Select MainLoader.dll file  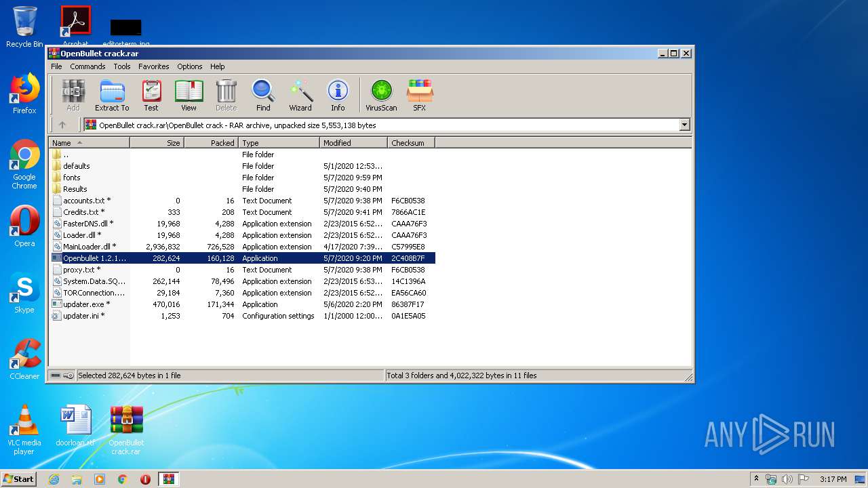coord(242,247)
